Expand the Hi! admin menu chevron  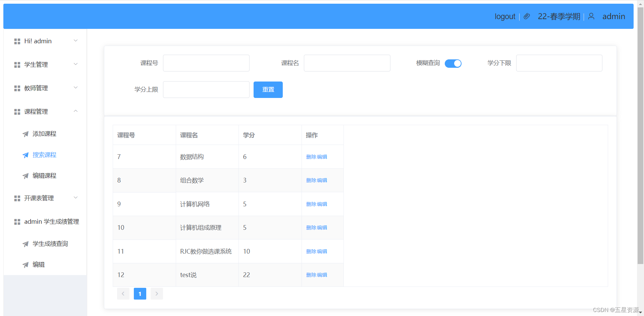76,41
